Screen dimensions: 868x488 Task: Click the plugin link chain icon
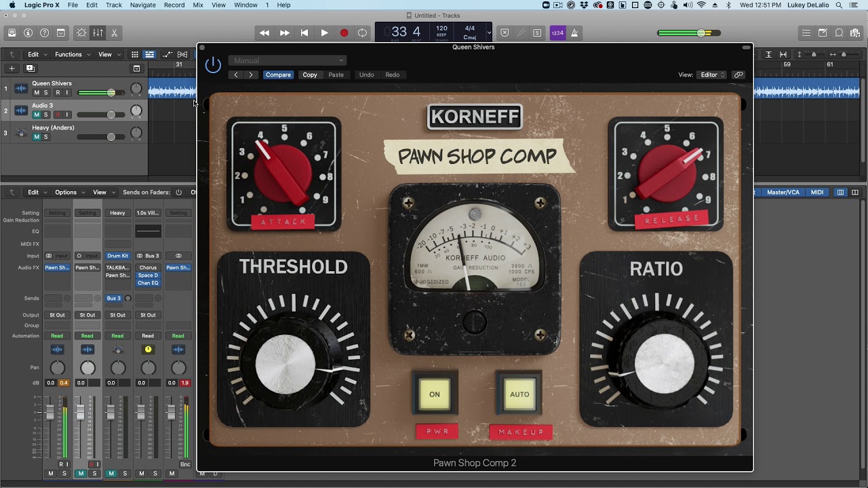[x=738, y=75]
